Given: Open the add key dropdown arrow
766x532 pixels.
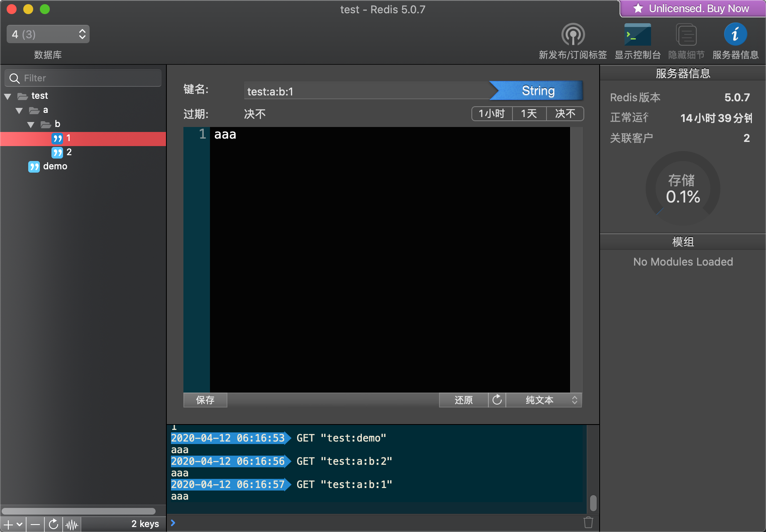Looking at the screenshot, I should (20, 525).
